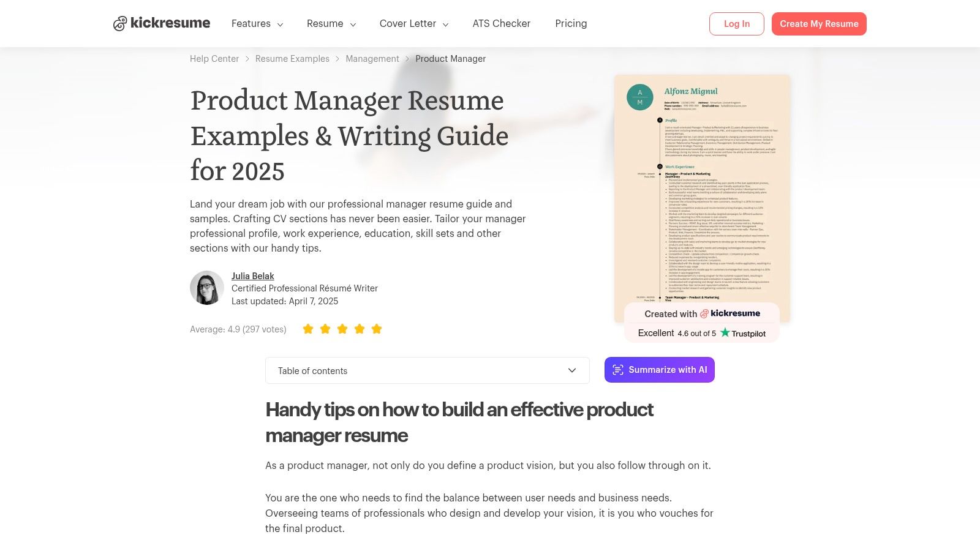Rate the article using the star rating control
Screen dimensions: 980x551
coord(342,329)
